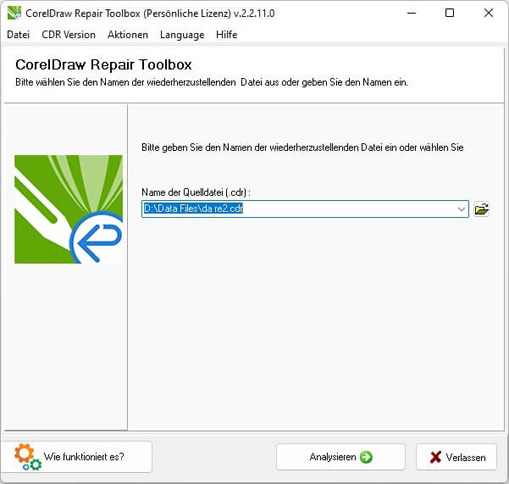The height and width of the screenshot is (484, 509).
Task: Click the 'Name der Quelldatei (.cdr):' label
Action: (x=196, y=192)
